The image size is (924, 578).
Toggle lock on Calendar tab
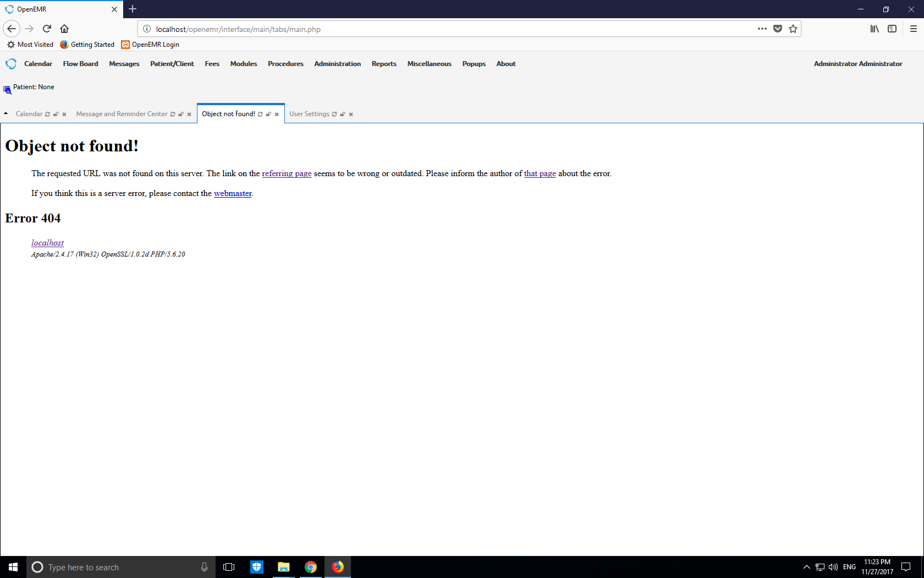56,114
